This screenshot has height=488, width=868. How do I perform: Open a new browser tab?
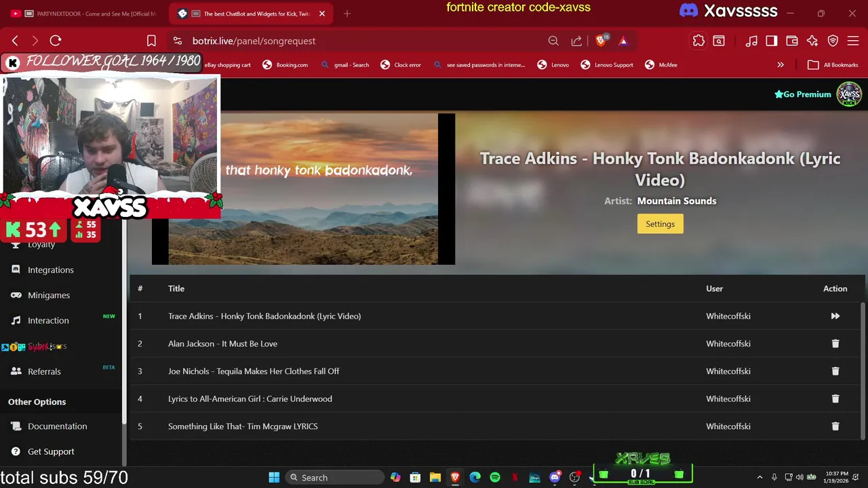coord(347,14)
